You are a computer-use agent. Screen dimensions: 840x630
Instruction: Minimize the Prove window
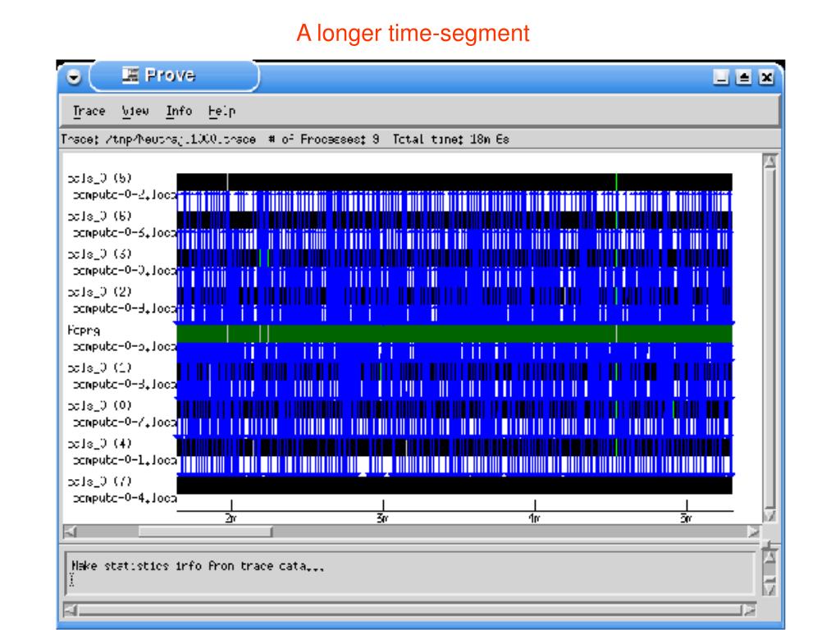[721, 77]
